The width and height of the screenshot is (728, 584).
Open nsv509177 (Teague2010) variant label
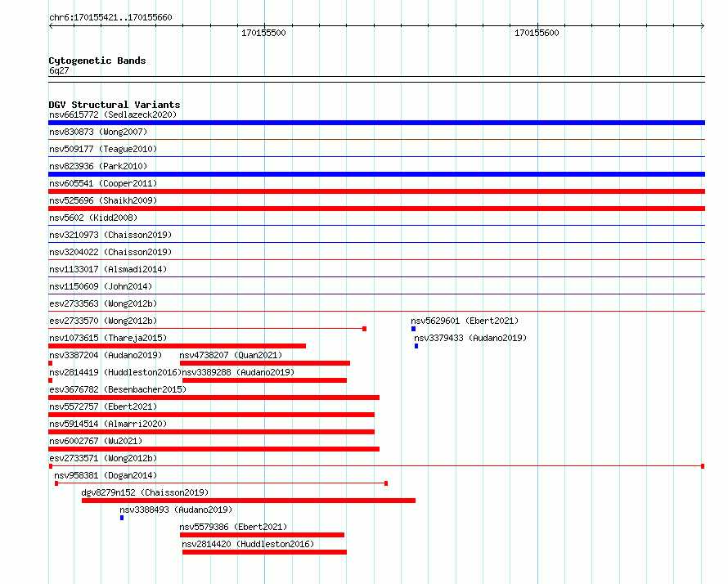(x=103, y=149)
